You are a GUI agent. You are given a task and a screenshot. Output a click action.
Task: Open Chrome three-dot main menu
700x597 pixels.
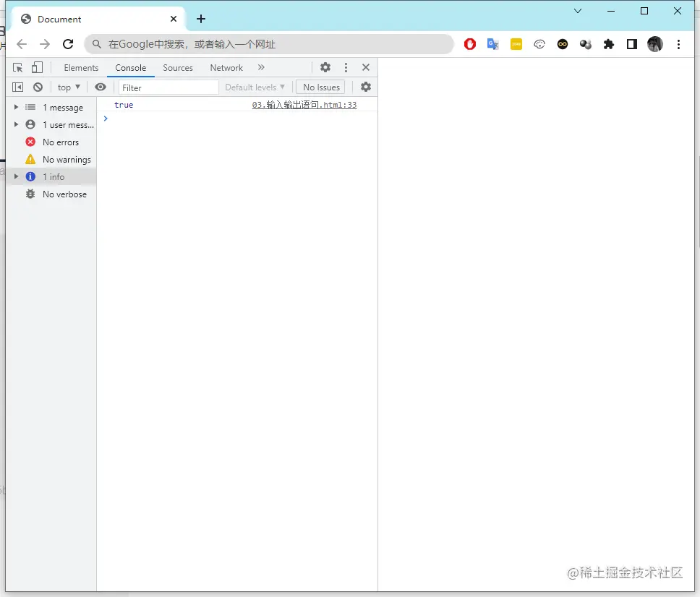point(678,44)
